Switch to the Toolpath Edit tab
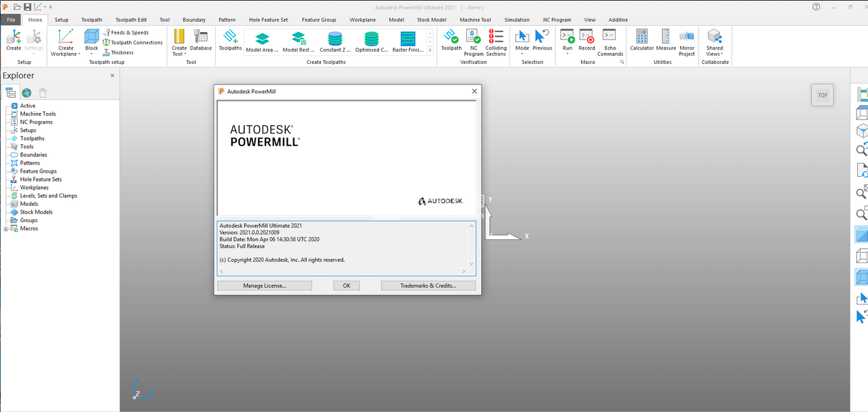868x412 pixels. (x=131, y=20)
